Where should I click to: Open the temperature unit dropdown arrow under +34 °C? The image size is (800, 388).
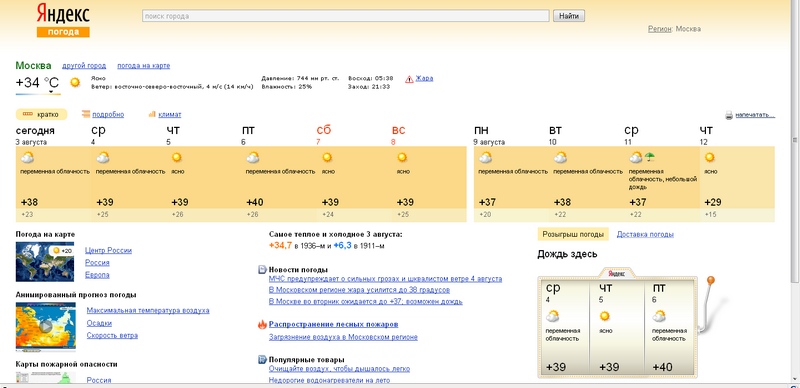[52, 92]
